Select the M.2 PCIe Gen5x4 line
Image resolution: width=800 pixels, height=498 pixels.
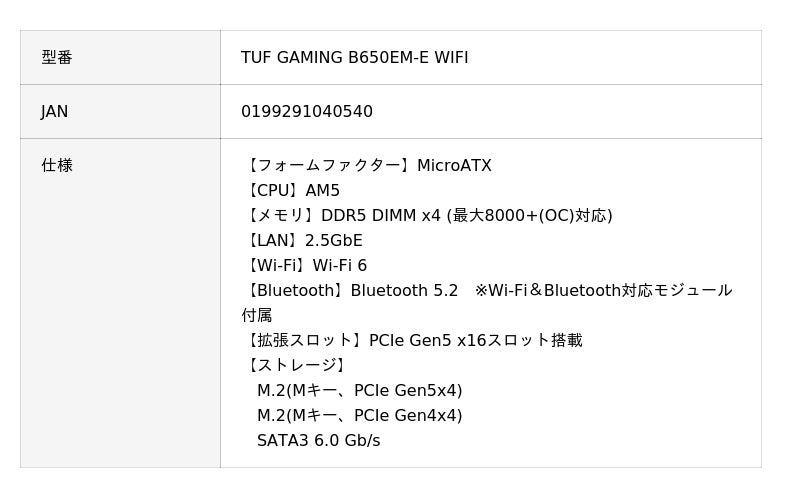point(359,391)
